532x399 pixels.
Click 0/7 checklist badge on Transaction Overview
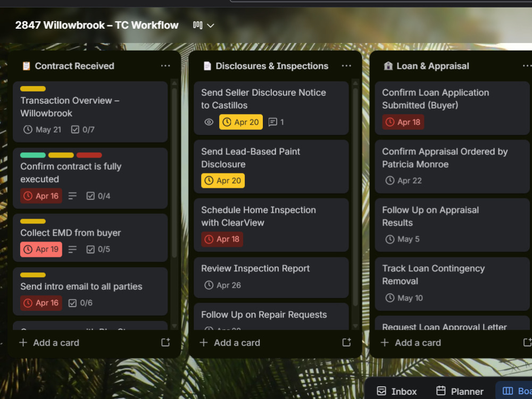pyautogui.click(x=83, y=130)
